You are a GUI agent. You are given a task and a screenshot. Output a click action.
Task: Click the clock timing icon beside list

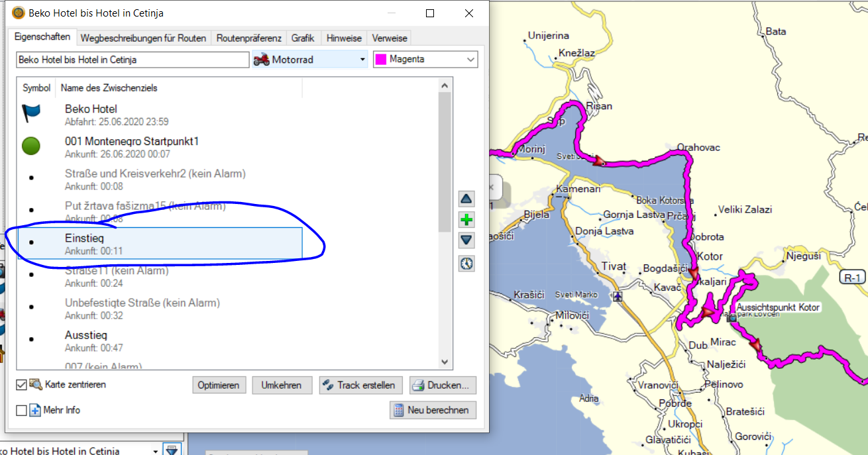tap(467, 264)
